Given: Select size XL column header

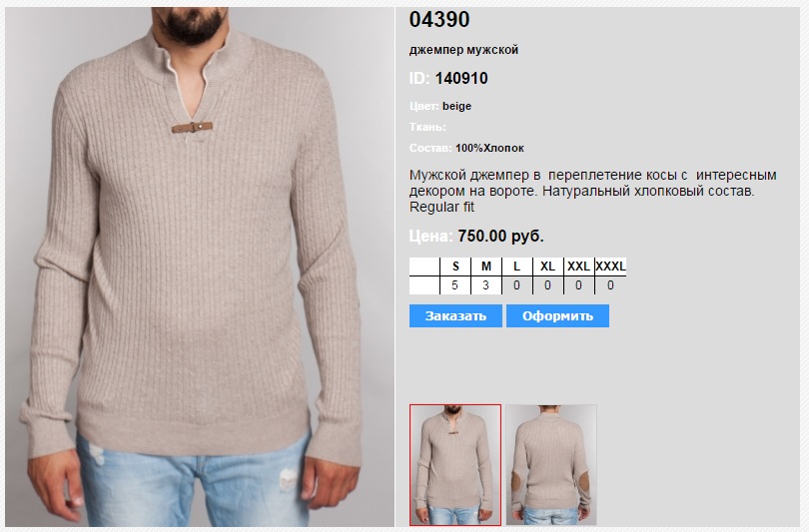Looking at the screenshot, I should pos(548,266).
